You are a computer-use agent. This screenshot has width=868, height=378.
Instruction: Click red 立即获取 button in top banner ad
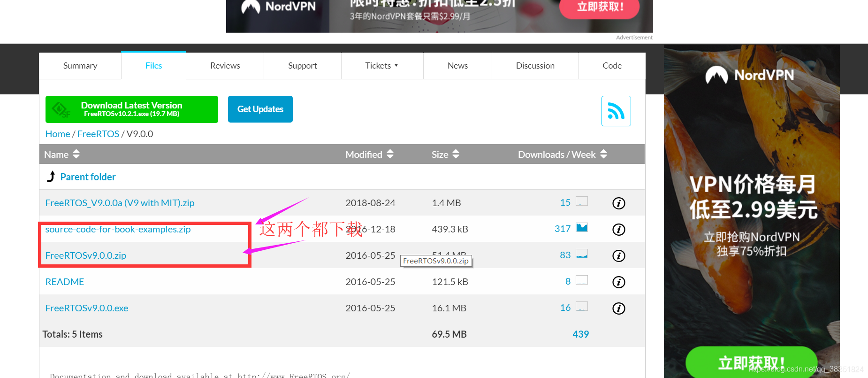(x=600, y=7)
